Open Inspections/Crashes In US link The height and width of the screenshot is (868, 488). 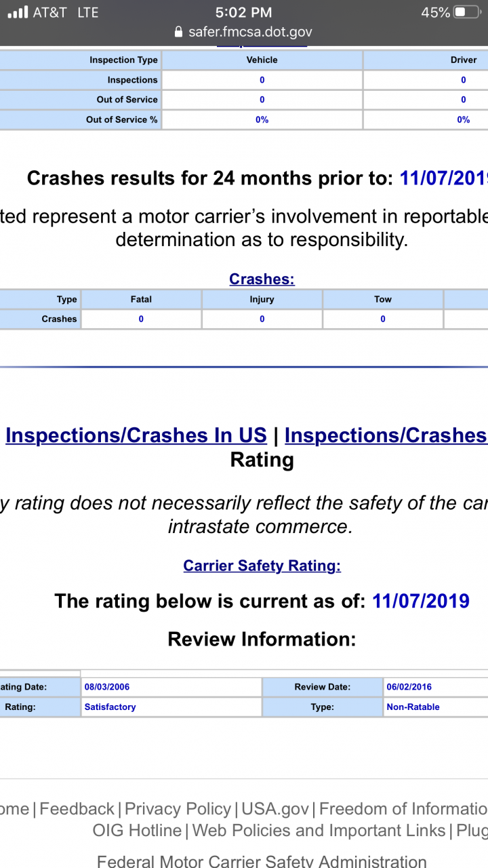point(136,435)
